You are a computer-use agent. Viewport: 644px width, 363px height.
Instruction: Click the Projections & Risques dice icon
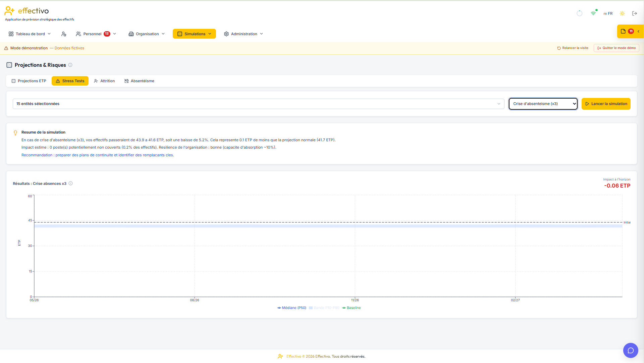[x=9, y=65]
